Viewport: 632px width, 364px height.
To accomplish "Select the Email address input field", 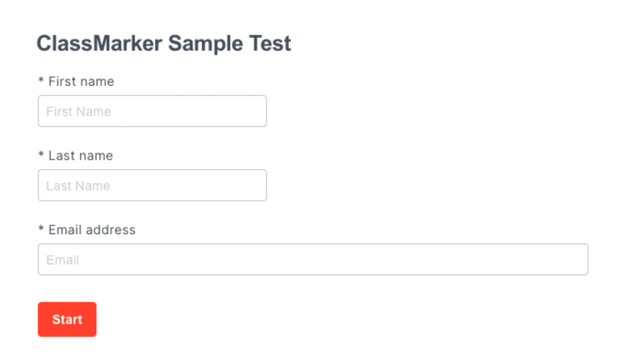I will (x=313, y=259).
